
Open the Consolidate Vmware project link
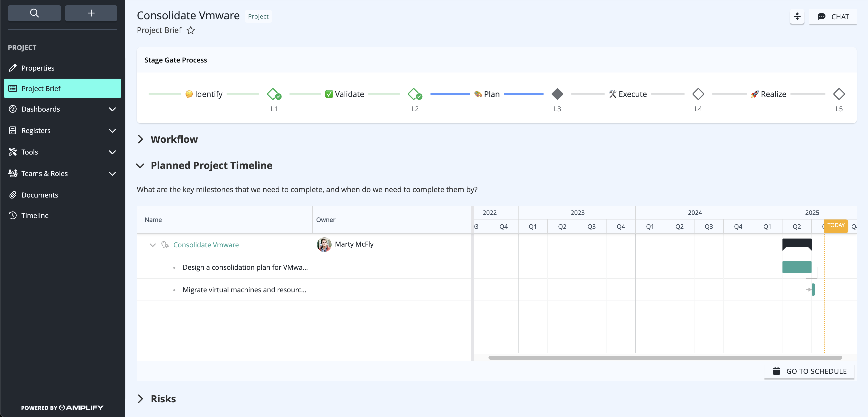[206, 245]
